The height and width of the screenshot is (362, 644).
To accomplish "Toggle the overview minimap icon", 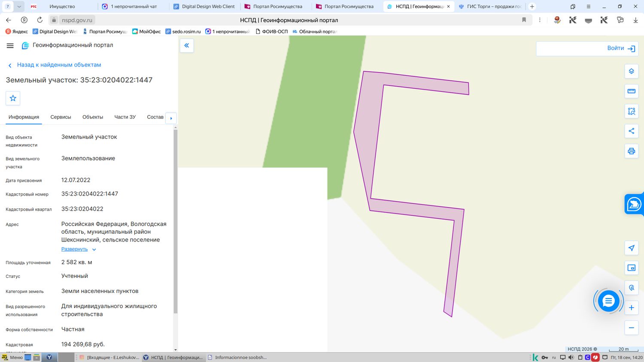I will [631, 268].
